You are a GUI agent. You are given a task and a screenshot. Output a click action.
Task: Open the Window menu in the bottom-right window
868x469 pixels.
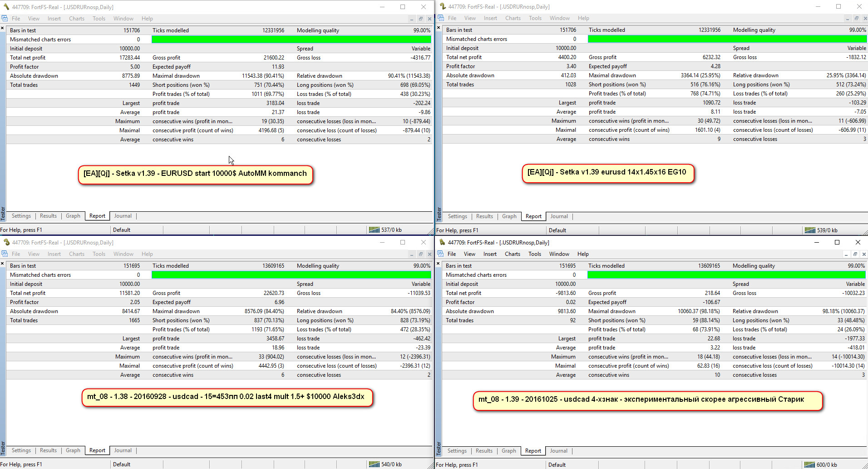(559, 254)
